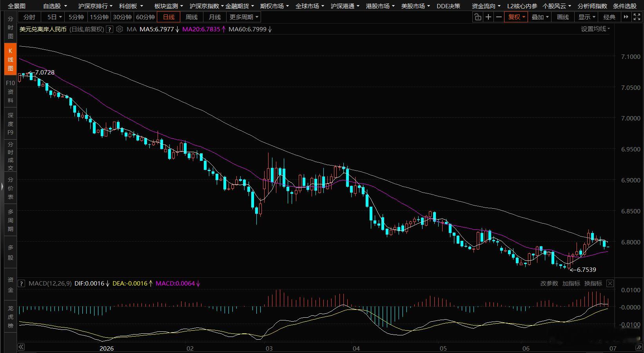Open 个股风云 menu
The width and height of the screenshot is (644, 353).
pos(557,6)
